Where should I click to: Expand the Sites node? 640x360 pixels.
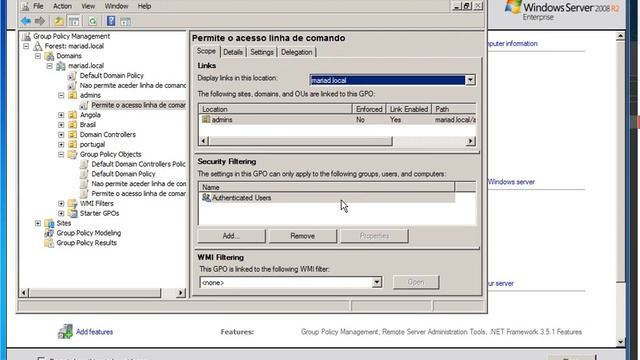38,223
